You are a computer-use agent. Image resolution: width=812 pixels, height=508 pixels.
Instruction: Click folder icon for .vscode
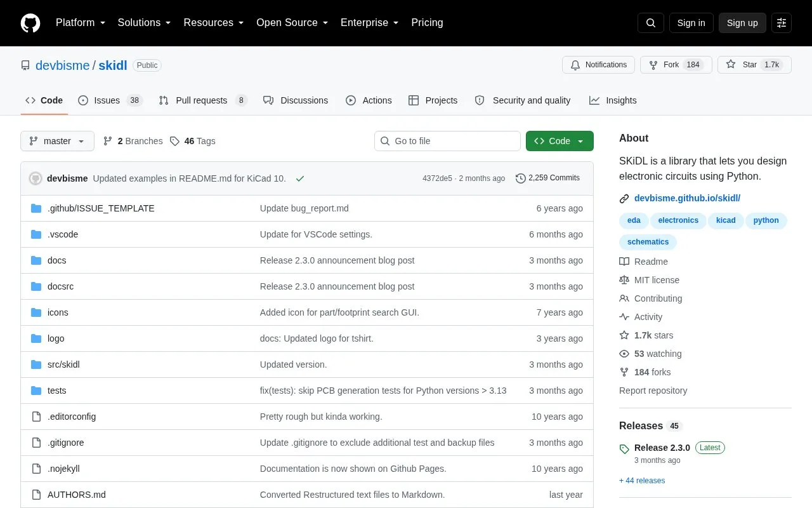[x=36, y=234]
